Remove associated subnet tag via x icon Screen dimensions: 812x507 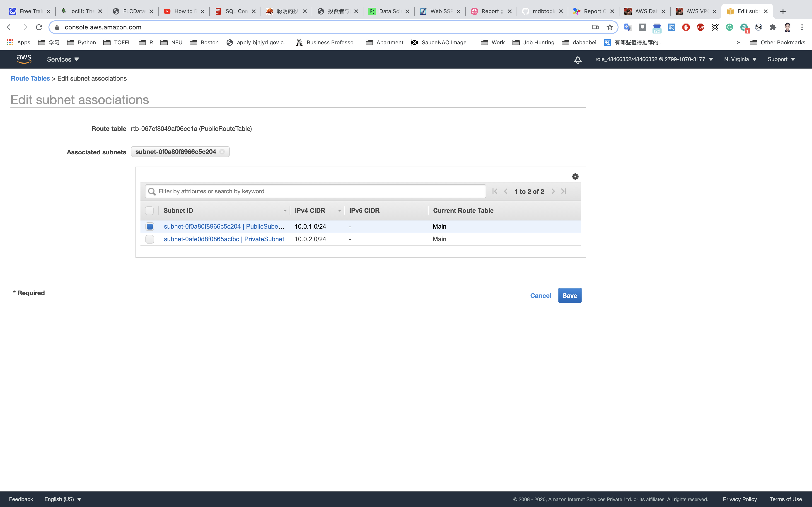[222, 152]
